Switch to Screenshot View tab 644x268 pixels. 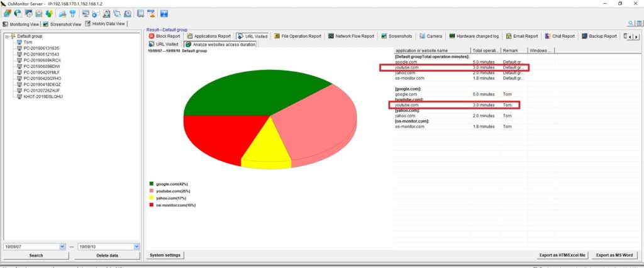(62, 25)
